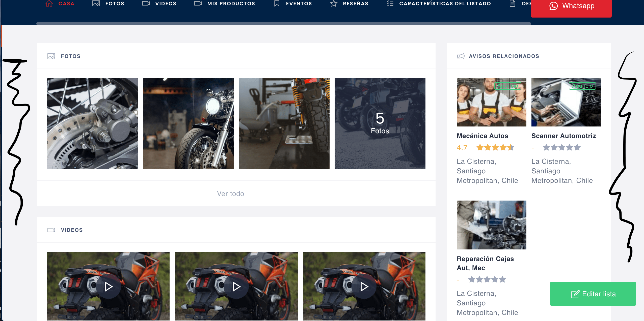Click the Anuncio badge on Mecánica Autos
This screenshot has width=644, height=321.
(x=508, y=86)
